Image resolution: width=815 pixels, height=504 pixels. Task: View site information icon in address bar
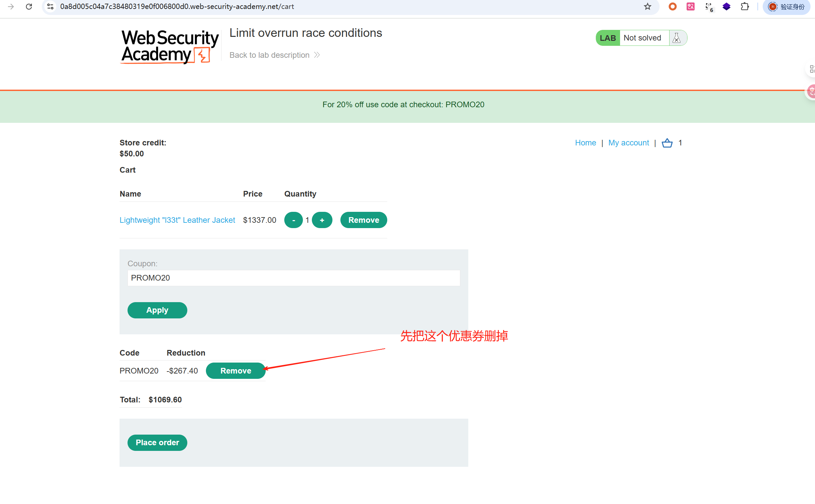tap(50, 7)
